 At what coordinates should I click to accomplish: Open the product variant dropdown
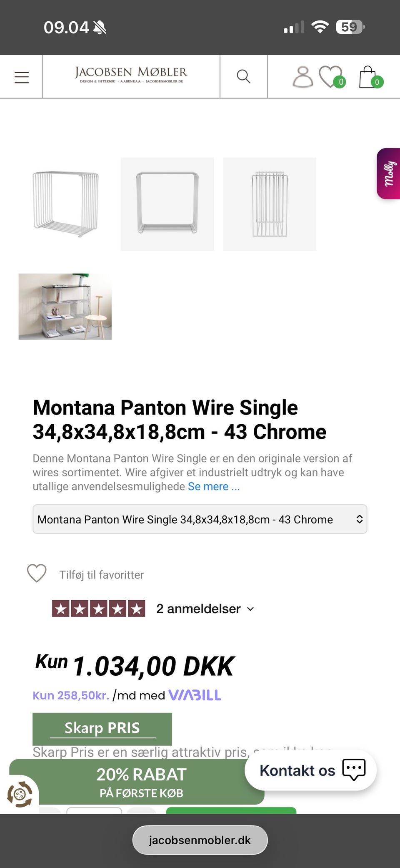200,519
